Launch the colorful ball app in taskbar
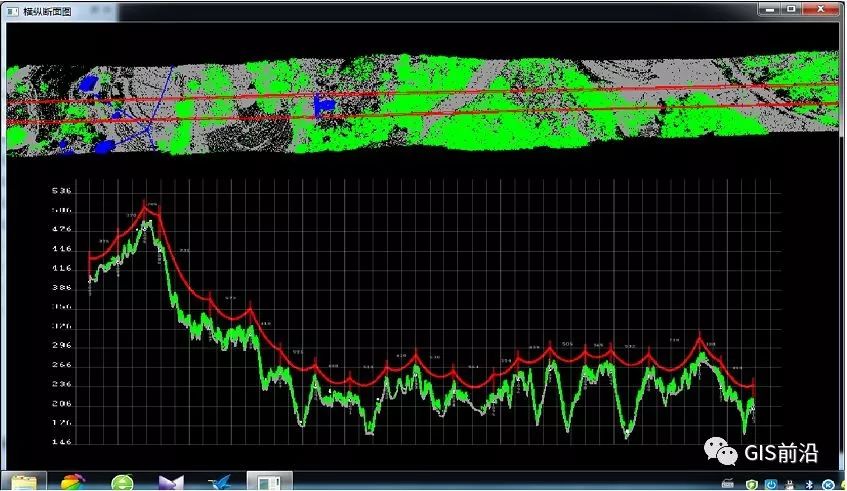The width and height of the screenshot is (847, 491). [74, 482]
